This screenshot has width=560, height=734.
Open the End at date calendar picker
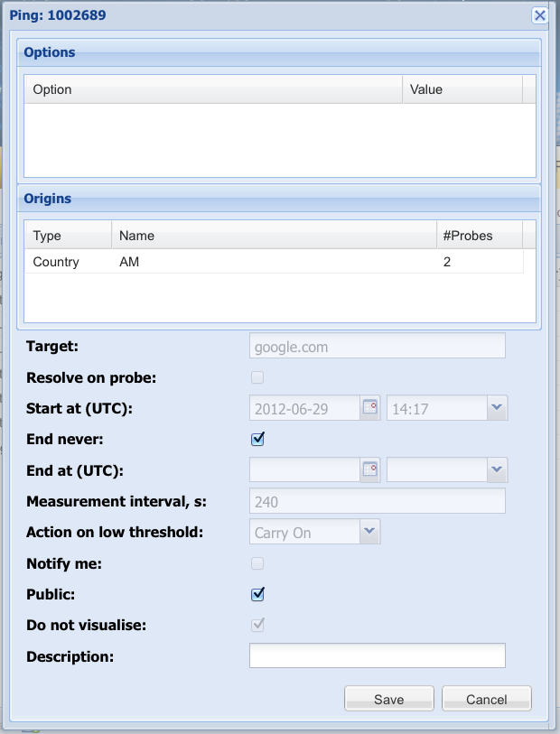370,469
